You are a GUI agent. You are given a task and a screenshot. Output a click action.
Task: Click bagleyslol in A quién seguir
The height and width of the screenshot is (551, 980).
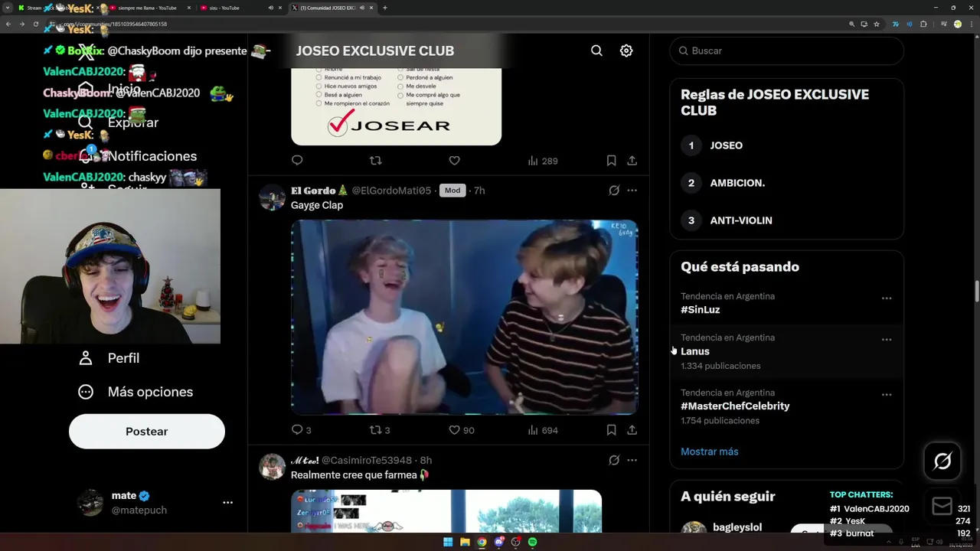click(737, 527)
